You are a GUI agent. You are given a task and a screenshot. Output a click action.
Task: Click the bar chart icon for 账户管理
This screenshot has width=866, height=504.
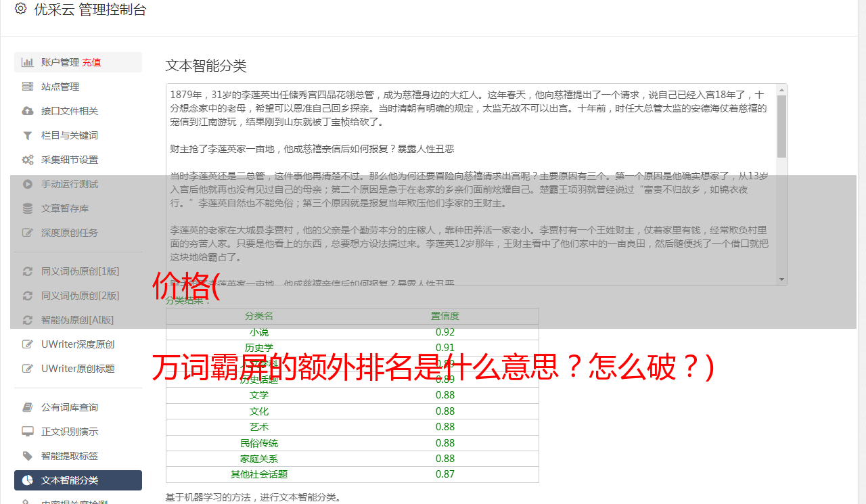pos(28,62)
